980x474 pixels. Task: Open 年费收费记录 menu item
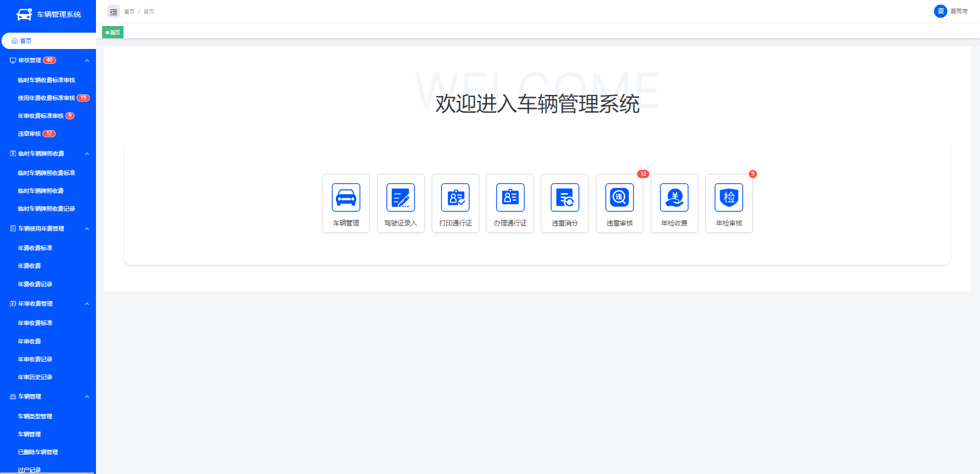tap(35, 284)
